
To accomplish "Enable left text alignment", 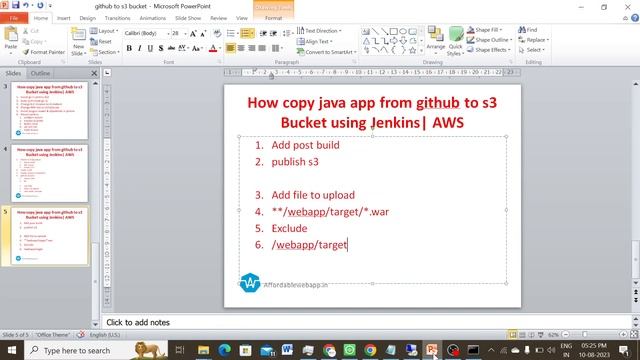I will coord(231,48).
